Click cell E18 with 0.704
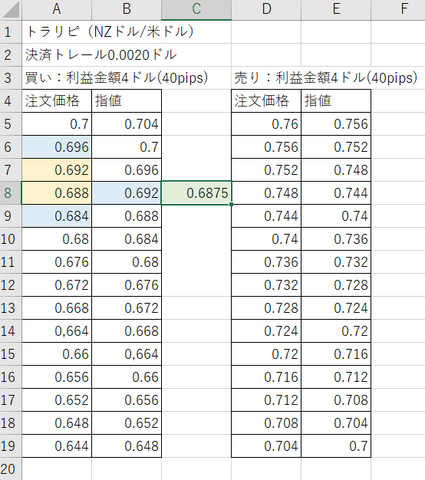This screenshot has height=480, width=425. point(336,423)
